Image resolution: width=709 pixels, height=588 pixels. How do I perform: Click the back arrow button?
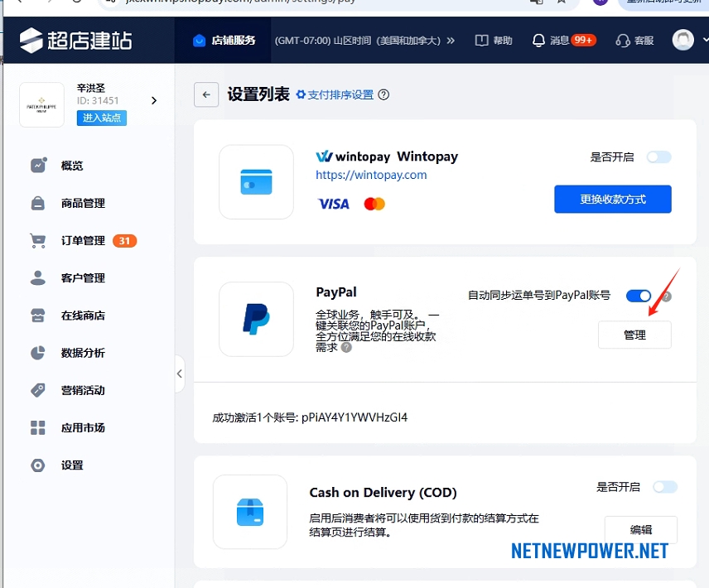[206, 94]
